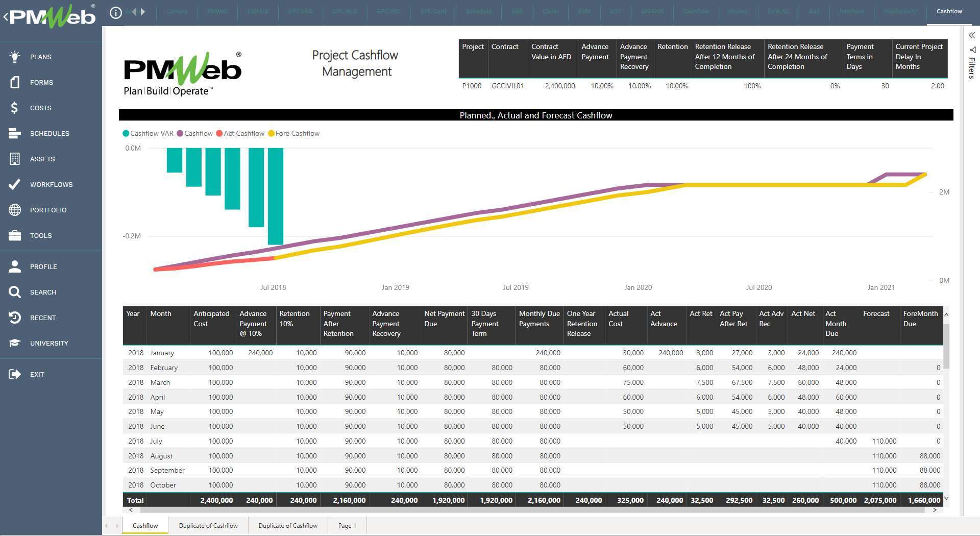Image resolution: width=980 pixels, height=536 pixels.
Task: Select the Costs sidebar icon
Action: point(14,108)
